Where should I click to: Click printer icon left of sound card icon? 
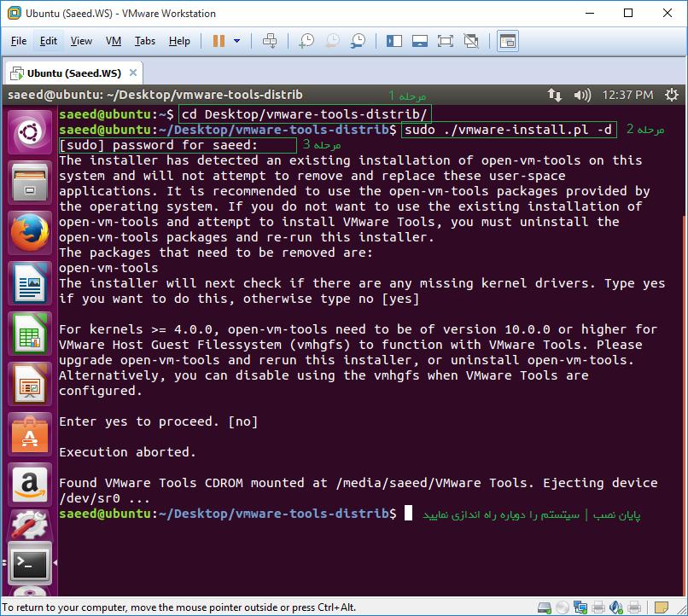tap(598, 607)
